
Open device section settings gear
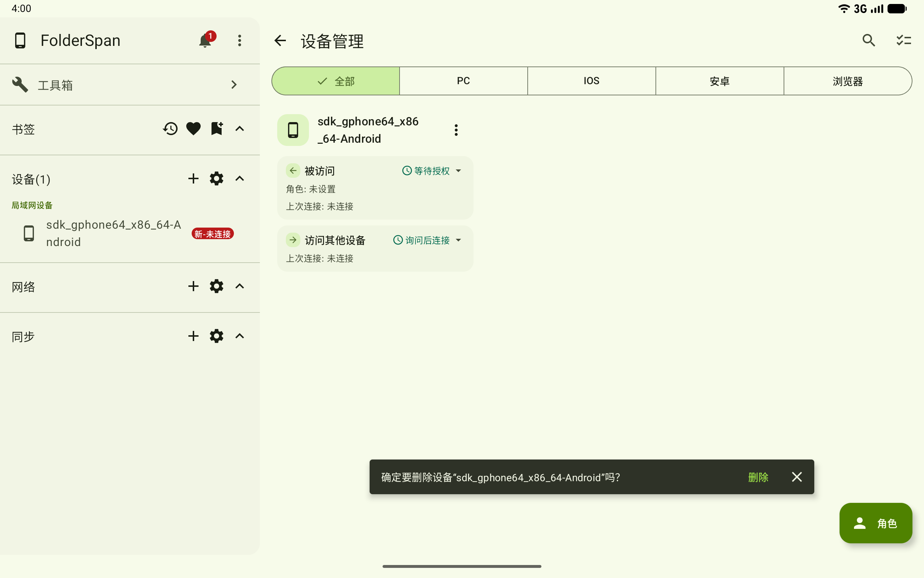click(217, 178)
